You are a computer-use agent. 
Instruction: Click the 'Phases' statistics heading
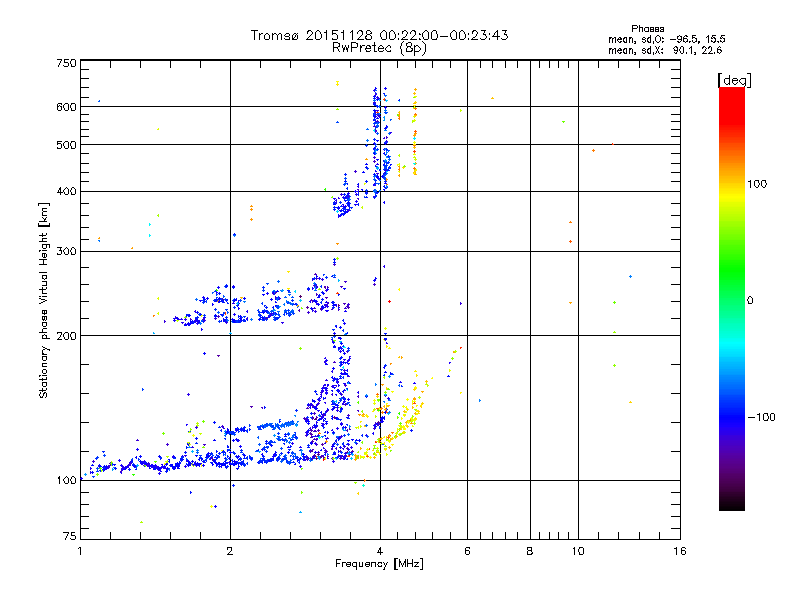pyautogui.click(x=647, y=29)
